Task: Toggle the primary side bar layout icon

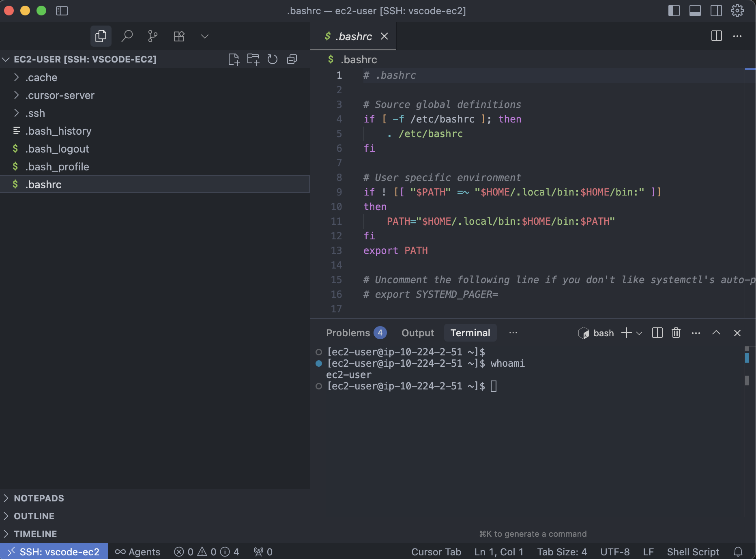Action: click(x=674, y=11)
